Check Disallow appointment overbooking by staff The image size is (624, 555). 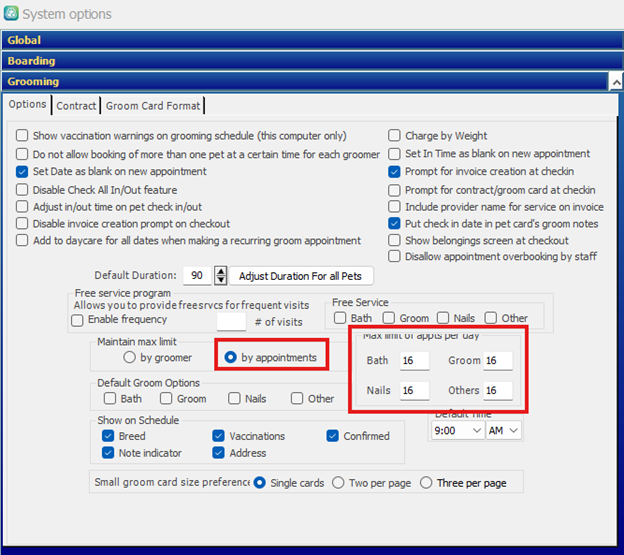coord(394,256)
